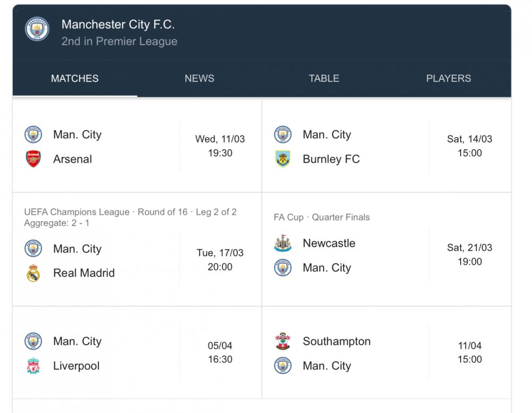Click the Burnley FC club crest
The image size is (532, 413).
pos(283,159)
